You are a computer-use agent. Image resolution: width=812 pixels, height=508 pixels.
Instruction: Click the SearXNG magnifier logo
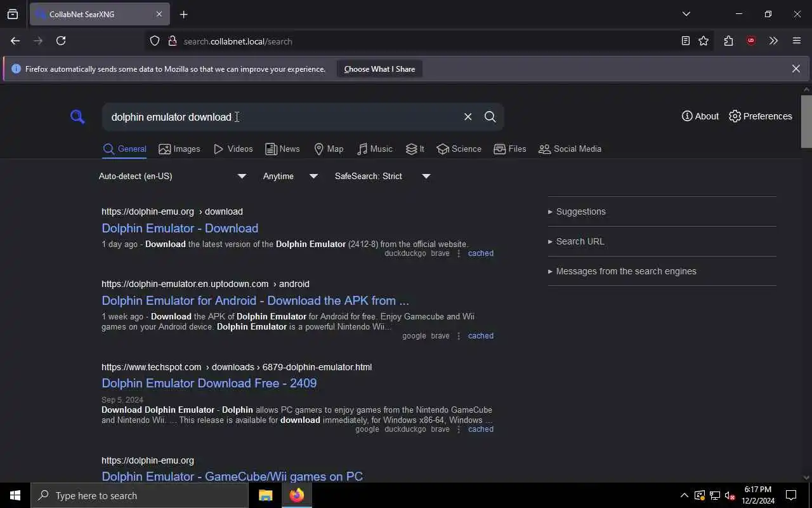pos(77,117)
